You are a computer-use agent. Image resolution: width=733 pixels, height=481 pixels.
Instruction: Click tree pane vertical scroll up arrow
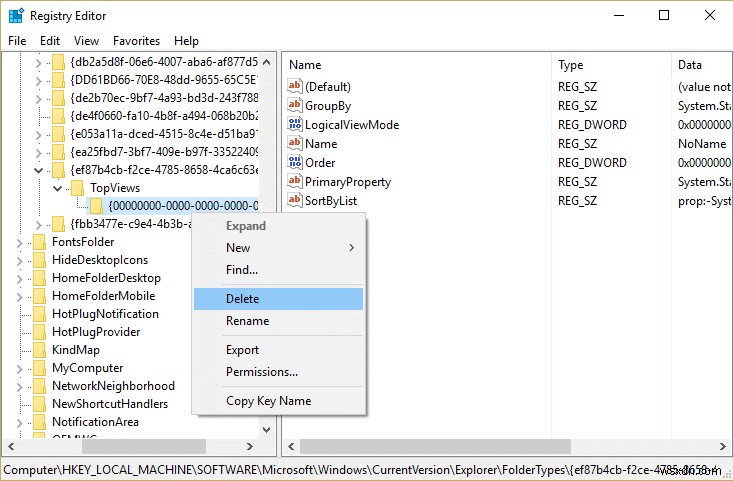pyautogui.click(x=266, y=62)
